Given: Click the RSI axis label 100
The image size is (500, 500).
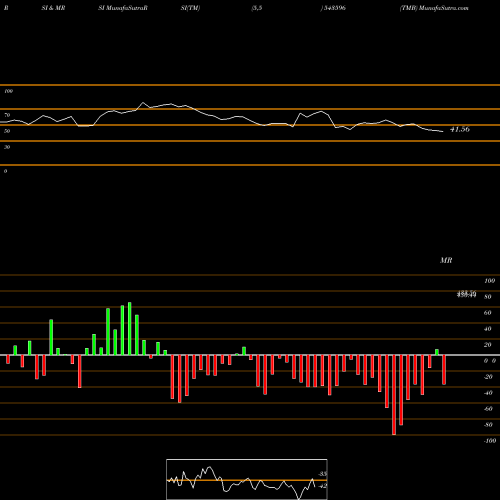Looking at the screenshot, I should pyautogui.click(x=8, y=91).
